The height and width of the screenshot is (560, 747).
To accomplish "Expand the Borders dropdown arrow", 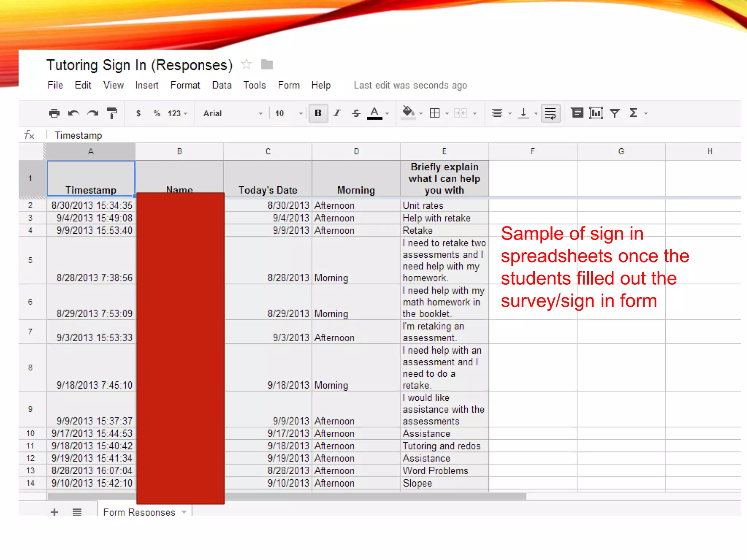I will [447, 114].
